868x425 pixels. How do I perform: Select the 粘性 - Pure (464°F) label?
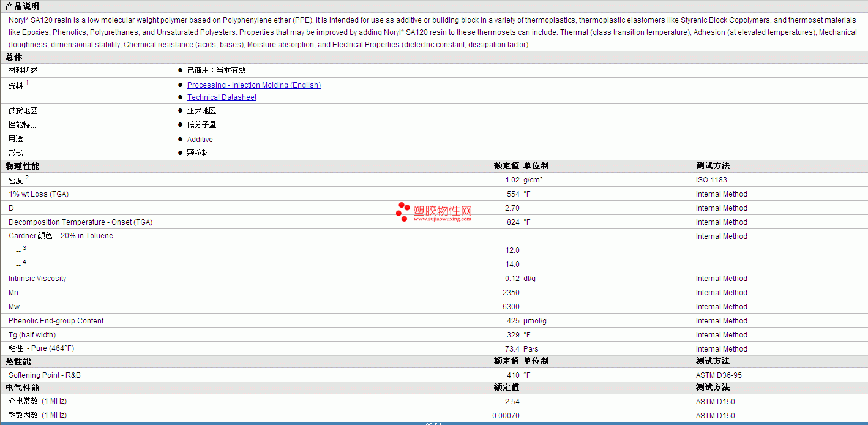(41, 348)
